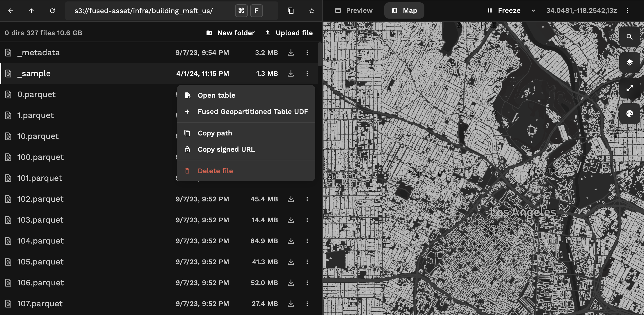Open options menu for 102.parquet
Screen dimensions: 644x315
click(307, 199)
